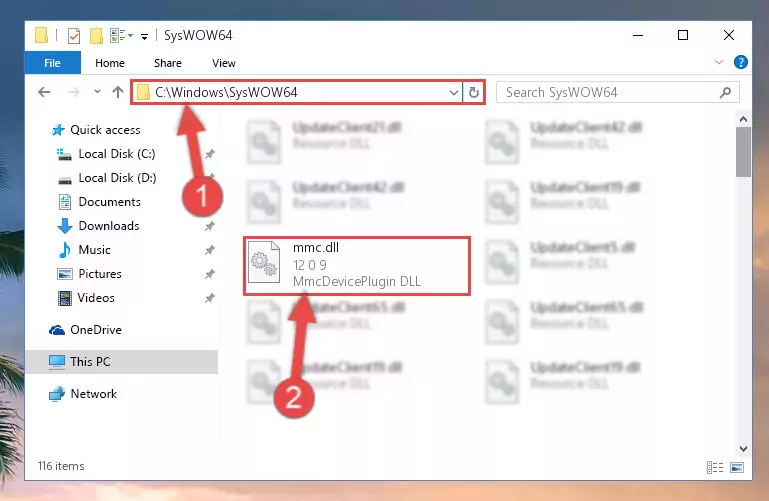769x501 pixels.
Task: Switch to the Home ribbon tab
Action: point(110,63)
